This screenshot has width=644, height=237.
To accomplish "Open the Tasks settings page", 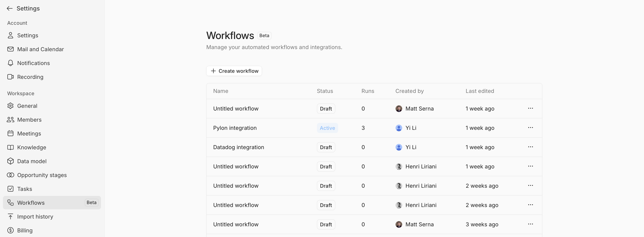I will [x=52, y=189].
